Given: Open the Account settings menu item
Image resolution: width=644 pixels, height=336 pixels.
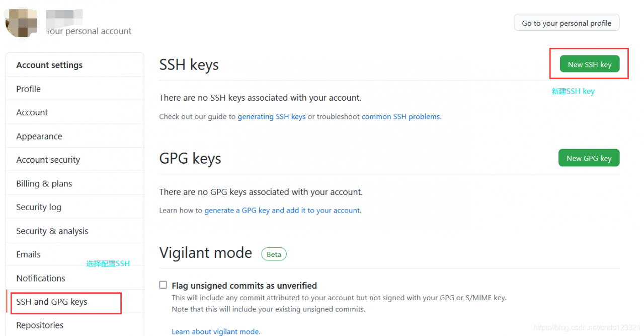Looking at the screenshot, I should (x=32, y=112).
